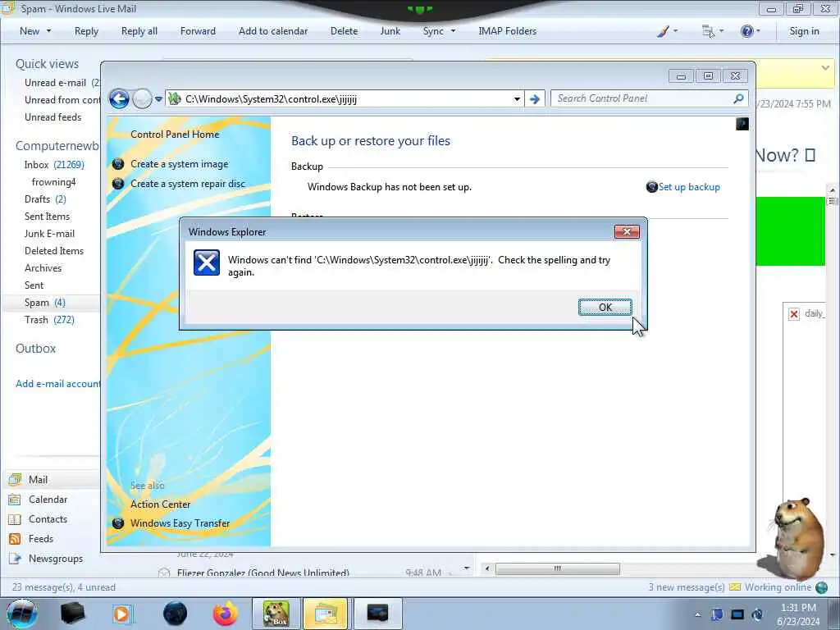Image resolution: width=840 pixels, height=630 pixels.
Task: Switch to the Feeds view icon
Action: pyautogui.click(x=15, y=539)
